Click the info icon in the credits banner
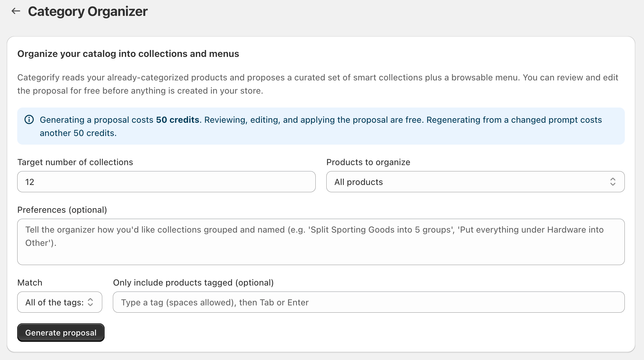The width and height of the screenshot is (644, 360). tap(29, 120)
